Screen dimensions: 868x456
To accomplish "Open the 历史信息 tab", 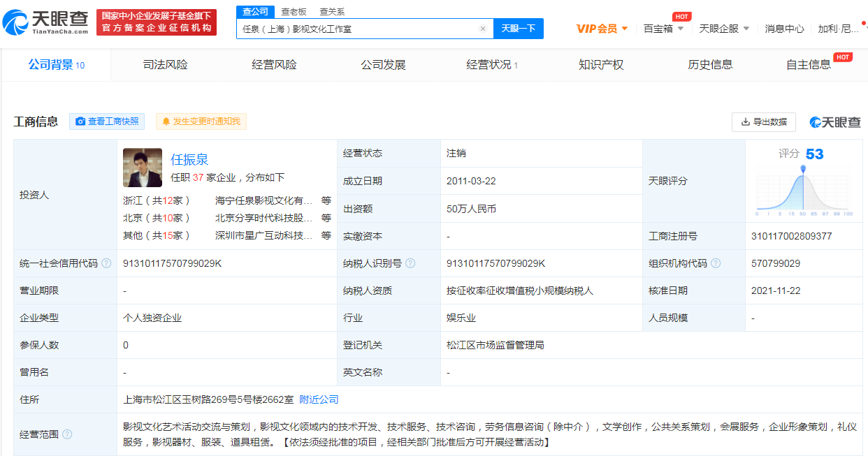I will pos(710,65).
